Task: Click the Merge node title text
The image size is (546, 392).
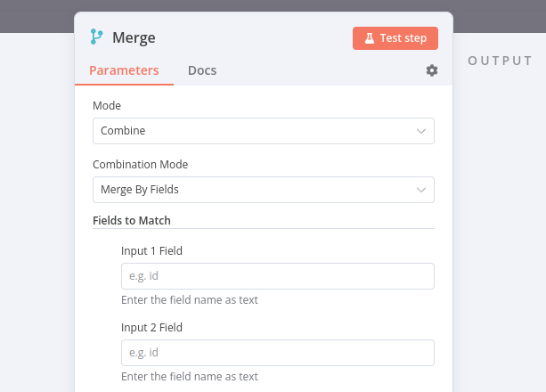Action: [134, 37]
